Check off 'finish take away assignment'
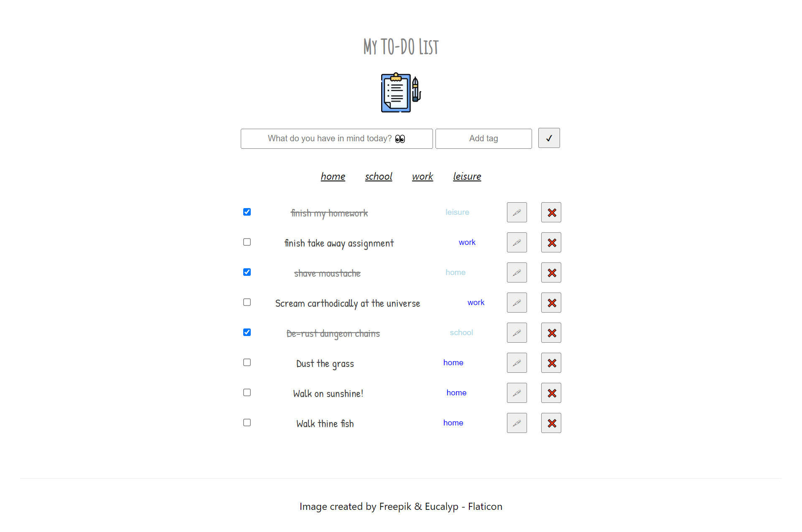This screenshot has height=532, width=802. tap(247, 242)
